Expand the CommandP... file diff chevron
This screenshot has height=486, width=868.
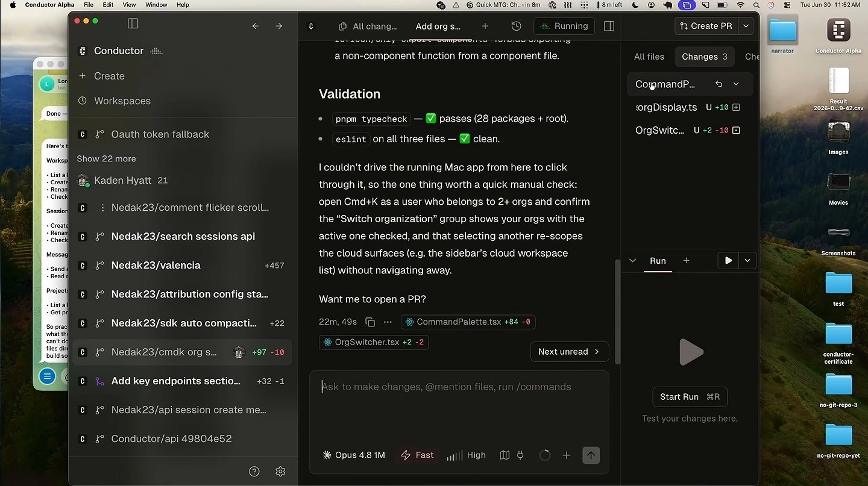point(736,84)
